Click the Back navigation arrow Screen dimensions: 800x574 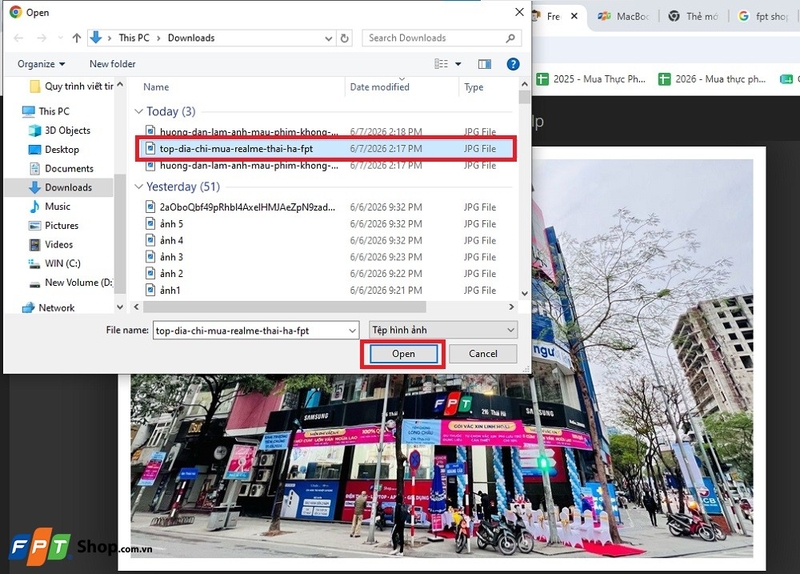pyautogui.click(x=19, y=38)
